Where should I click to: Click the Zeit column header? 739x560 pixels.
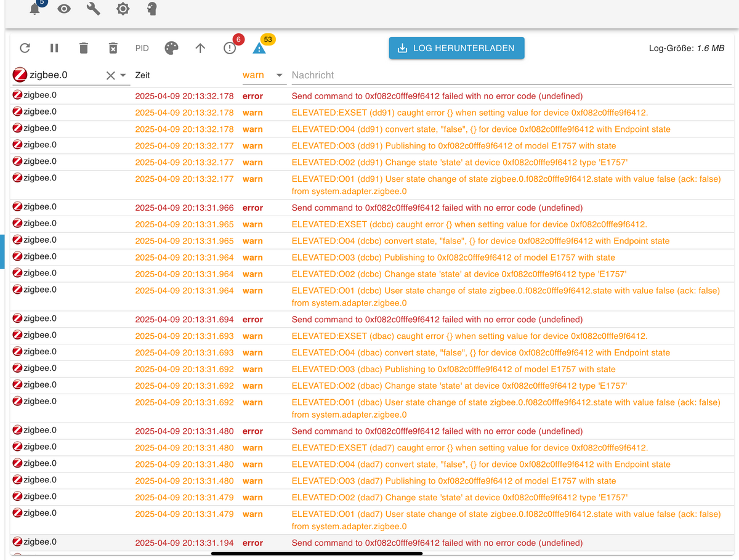point(142,75)
